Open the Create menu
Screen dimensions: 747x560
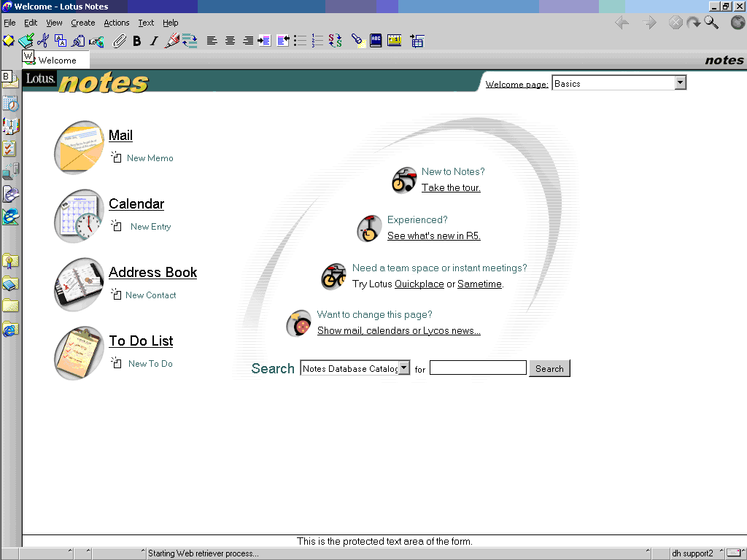tap(82, 23)
